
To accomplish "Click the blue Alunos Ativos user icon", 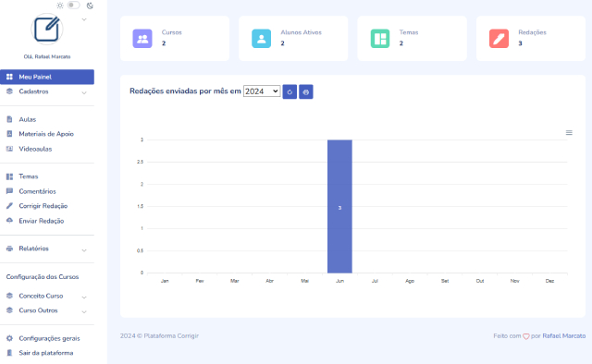I will (x=261, y=39).
